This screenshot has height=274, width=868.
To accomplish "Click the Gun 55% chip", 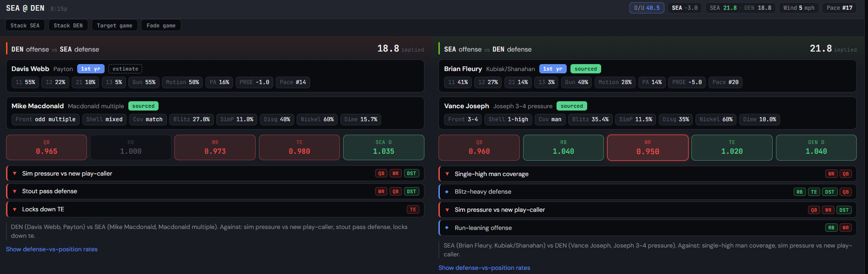I will tap(144, 82).
